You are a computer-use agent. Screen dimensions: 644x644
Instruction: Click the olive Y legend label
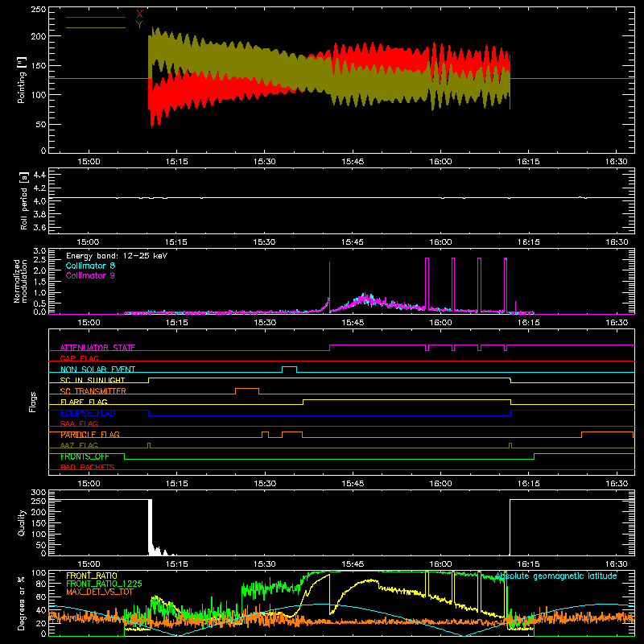click(139, 25)
